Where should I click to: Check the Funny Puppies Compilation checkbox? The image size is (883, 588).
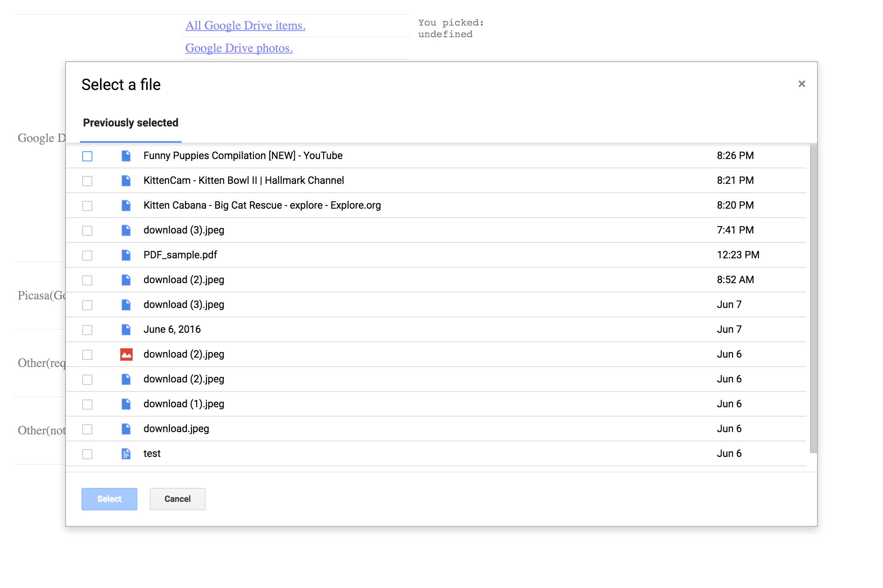(87, 156)
